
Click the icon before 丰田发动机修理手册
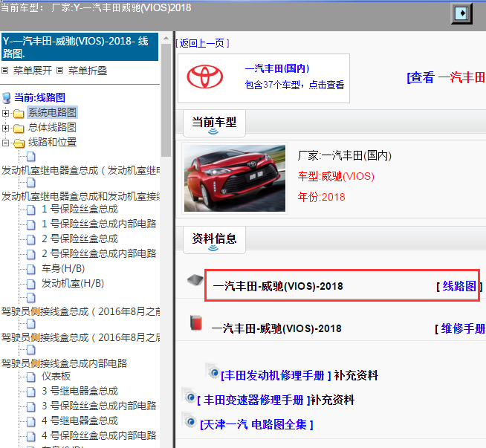pyautogui.click(x=213, y=371)
